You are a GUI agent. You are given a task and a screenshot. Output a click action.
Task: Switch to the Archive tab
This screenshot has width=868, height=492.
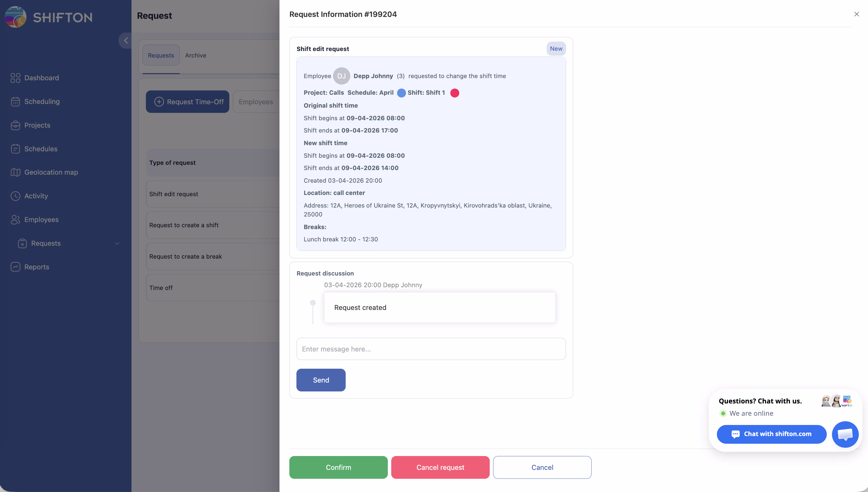pyautogui.click(x=195, y=55)
